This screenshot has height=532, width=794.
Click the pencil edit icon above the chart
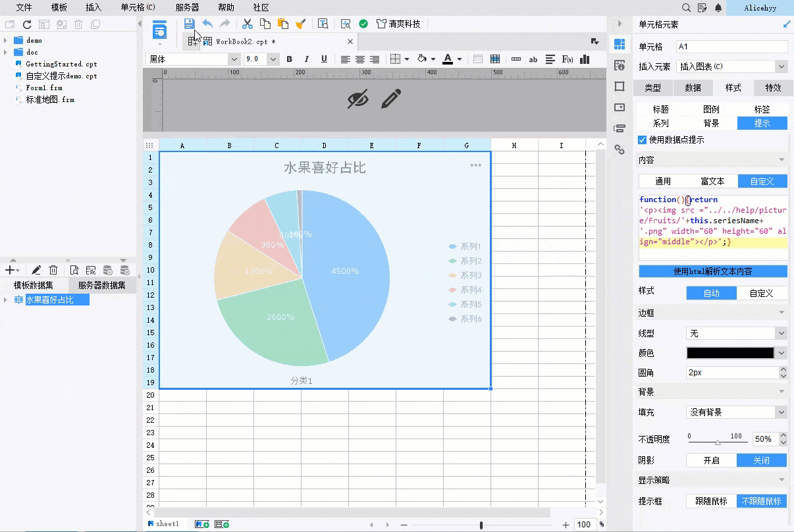391,99
